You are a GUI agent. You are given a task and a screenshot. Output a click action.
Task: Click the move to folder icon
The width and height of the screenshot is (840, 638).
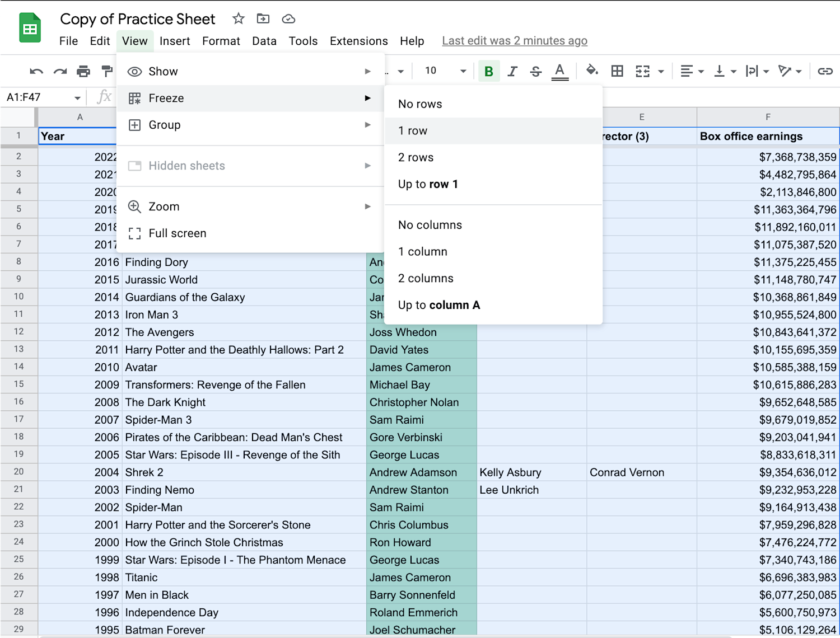263,18
